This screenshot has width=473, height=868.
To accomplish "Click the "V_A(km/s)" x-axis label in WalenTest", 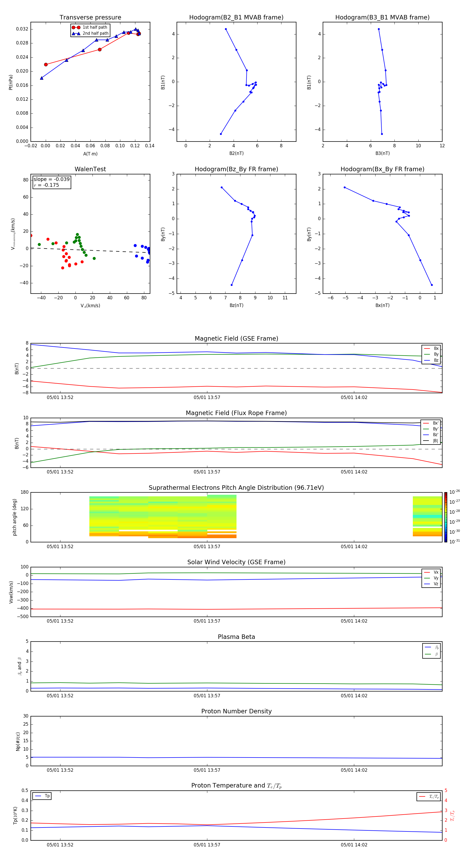I will 90,306.
